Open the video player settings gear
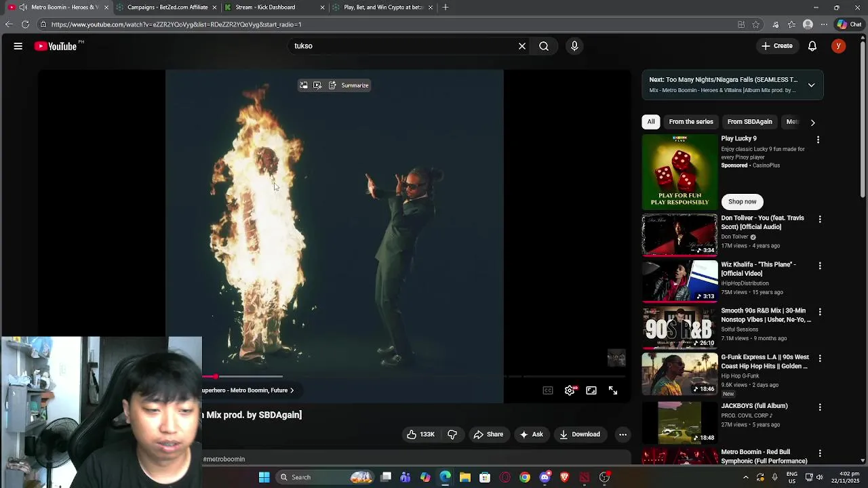The width and height of the screenshot is (868, 488). point(570,390)
